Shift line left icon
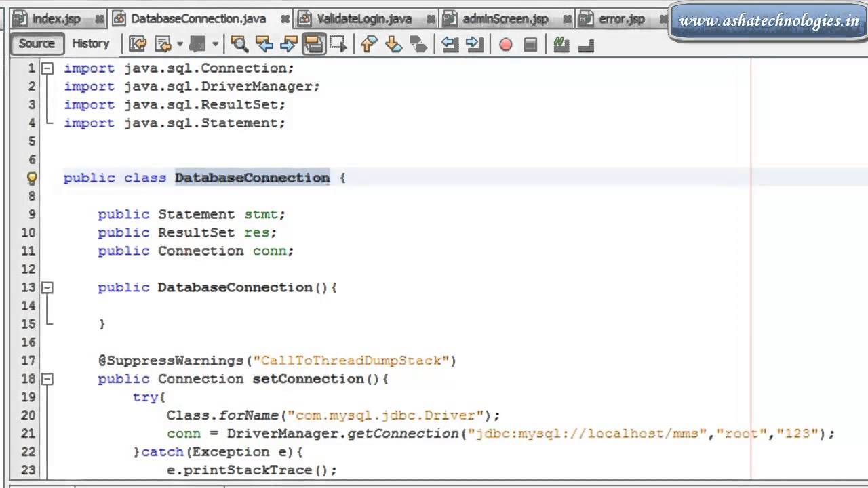Viewport: 868px width, 488px height. (x=450, y=45)
